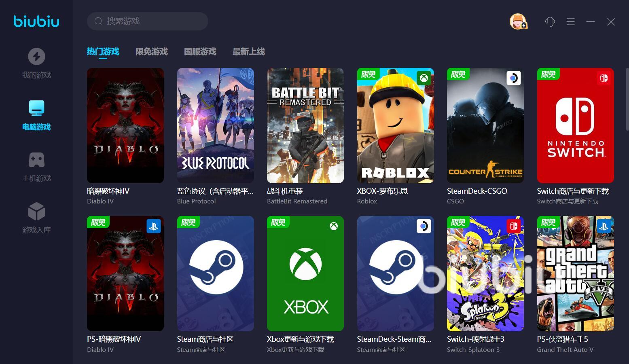This screenshot has height=364, width=629.
Task: Click the user avatar profile picture
Action: [x=518, y=21]
